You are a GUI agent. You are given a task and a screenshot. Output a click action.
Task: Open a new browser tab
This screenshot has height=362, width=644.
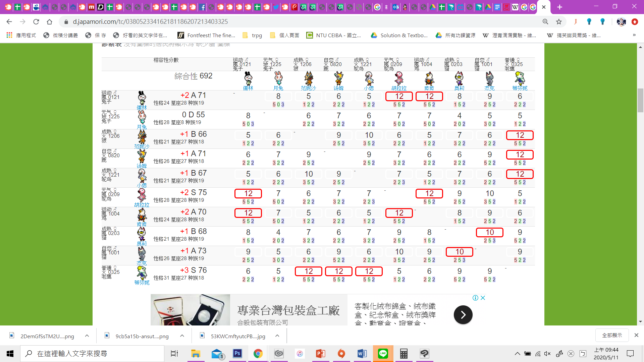pyautogui.click(x=559, y=7)
